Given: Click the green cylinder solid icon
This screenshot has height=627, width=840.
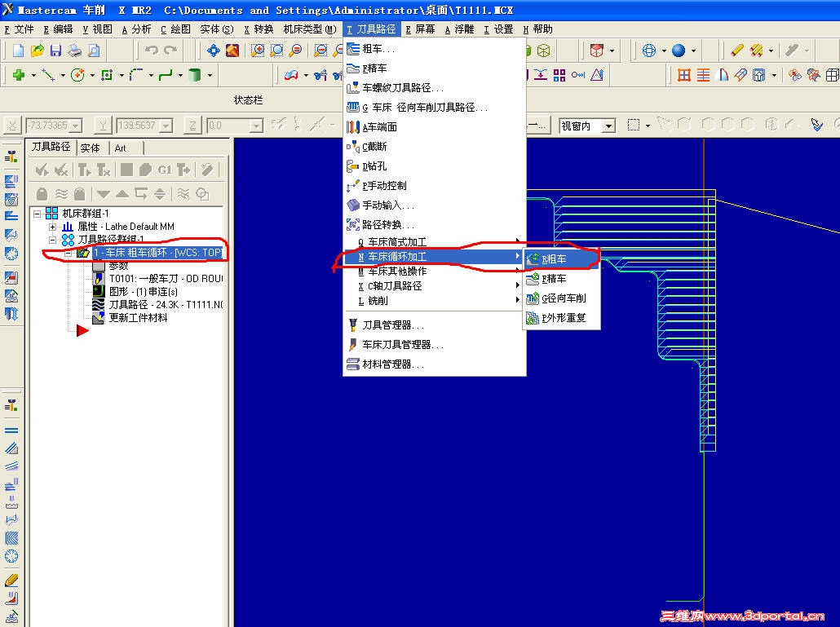Looking at the screenshot, I should 195,76.
